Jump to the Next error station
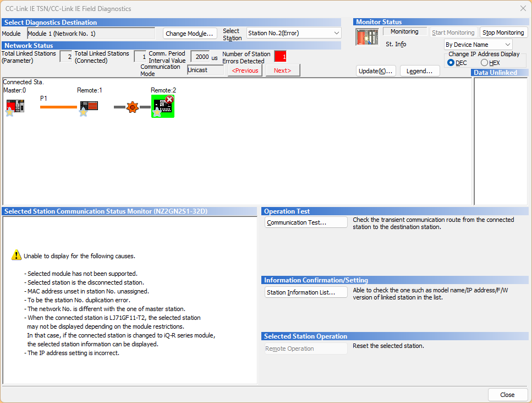The height and width of the screenshot is (403, 532). coord(282,70)
